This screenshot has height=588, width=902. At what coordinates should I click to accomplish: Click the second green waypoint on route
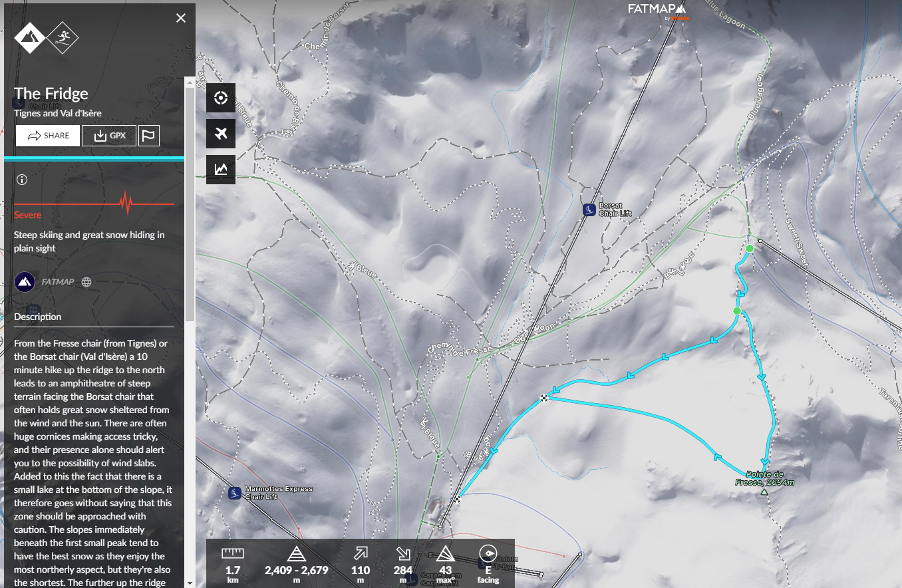736,311
